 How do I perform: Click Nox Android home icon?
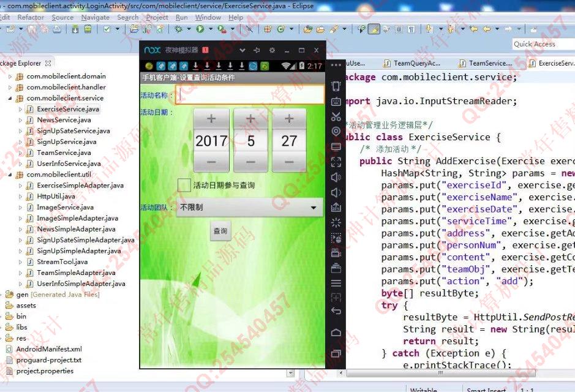click(336, 333)
